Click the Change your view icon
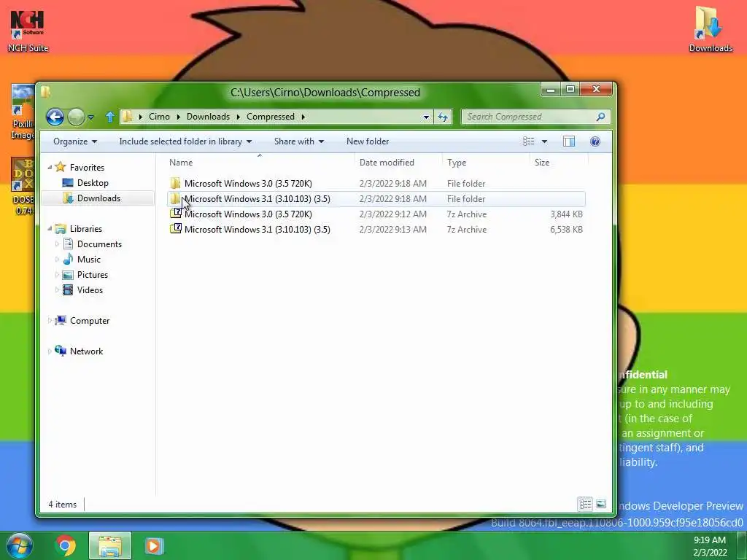Image resolution: width=747 pixels, height=560 pixels. pos(528,141)
